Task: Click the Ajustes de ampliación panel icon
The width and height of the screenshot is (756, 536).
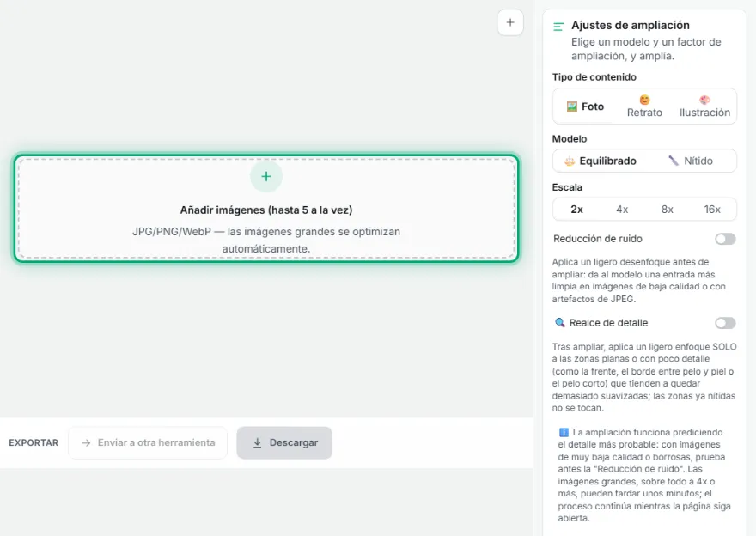Action: pos(558,27)
